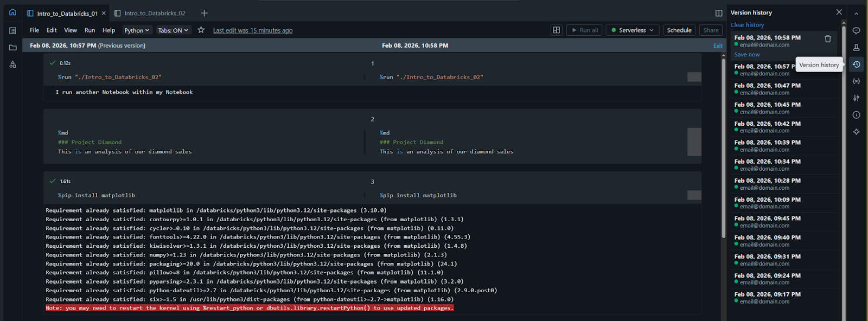Toggle the Tabs: ON setting
Screen dimensions: 868x321
point(173,30)
